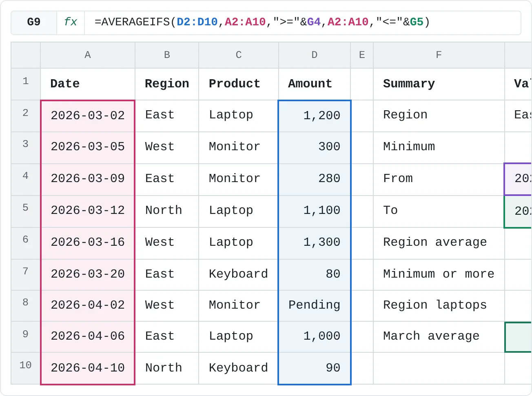532x396 pixels.
Task: Click the fx function icon
Action: click(71, 22)
